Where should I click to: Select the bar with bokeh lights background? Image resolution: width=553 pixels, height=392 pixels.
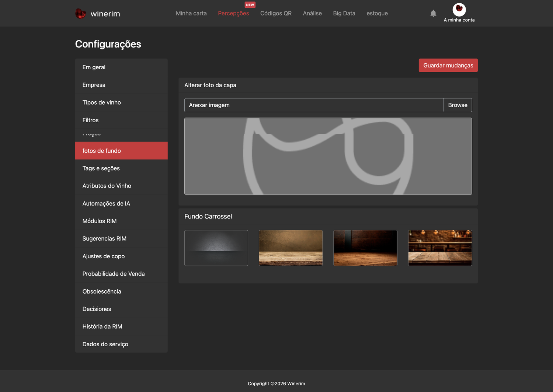pyautogui.click(x=440, y=248)
